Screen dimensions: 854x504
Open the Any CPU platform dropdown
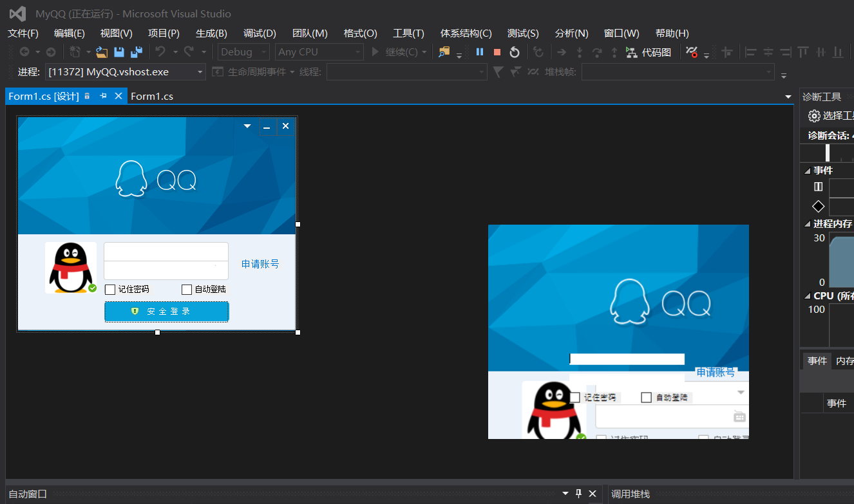(x=319, y=52)
